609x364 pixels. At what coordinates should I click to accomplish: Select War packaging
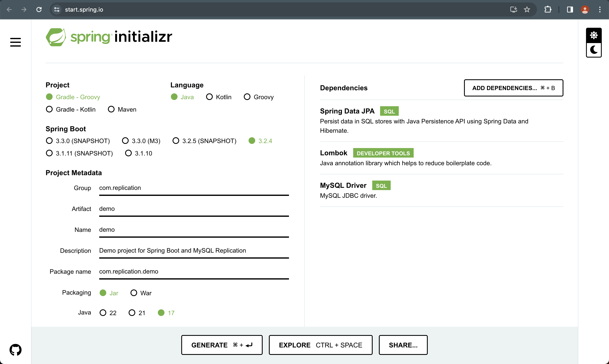[x=141, y=293]
